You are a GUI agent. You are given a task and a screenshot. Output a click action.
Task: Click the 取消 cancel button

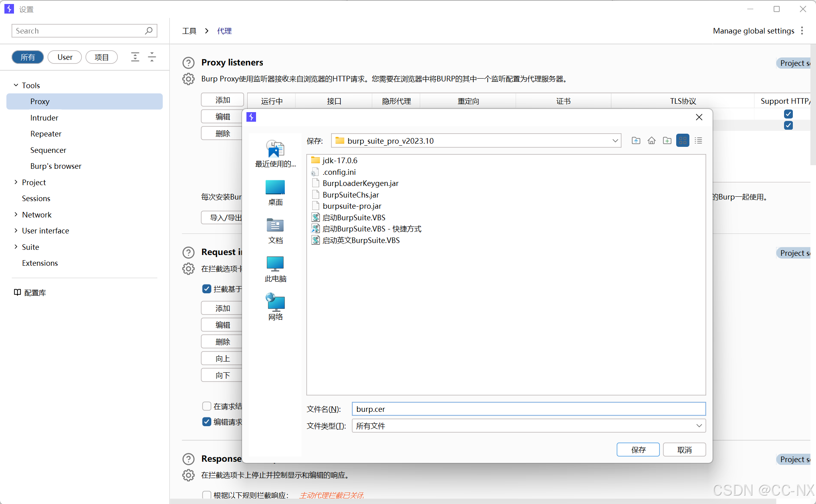684,450
